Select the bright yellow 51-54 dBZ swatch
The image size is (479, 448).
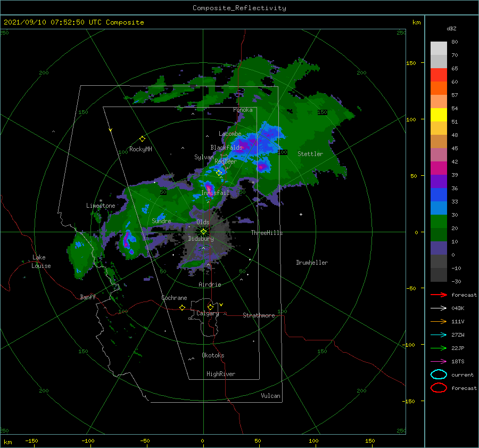[439, 115]
